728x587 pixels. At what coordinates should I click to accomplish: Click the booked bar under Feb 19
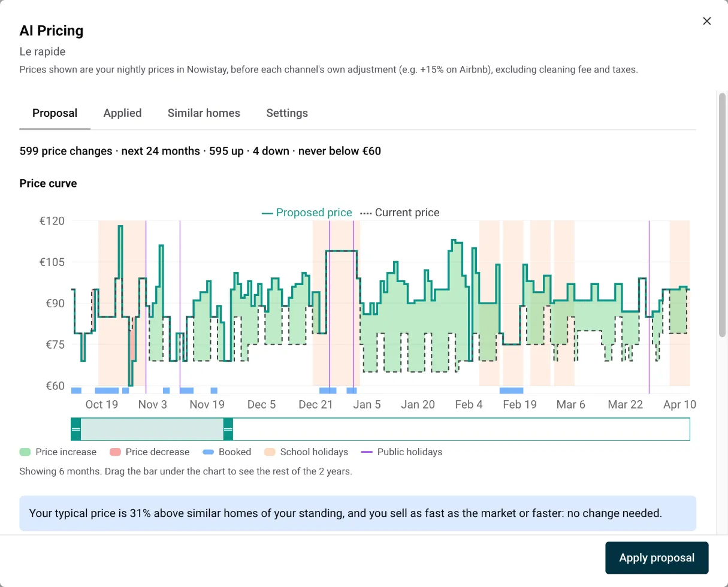click(512, 391)
